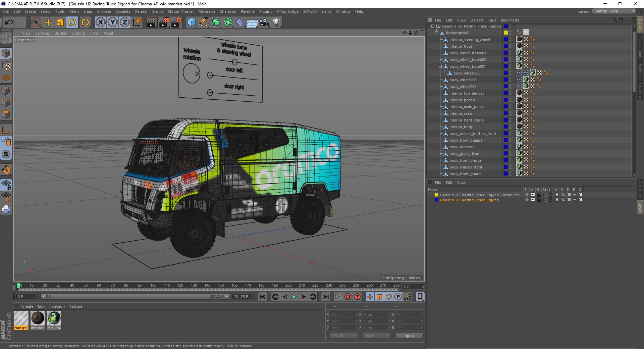The height and width of the screenshot is (349, 644).
Task: Open Edit Render Settings icon
Action: click(176, 22)
